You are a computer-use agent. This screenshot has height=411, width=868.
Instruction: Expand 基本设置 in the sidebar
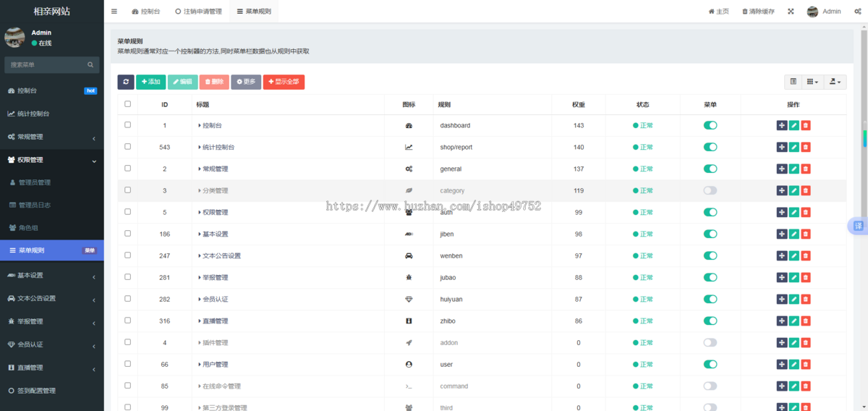click(52, 275)
